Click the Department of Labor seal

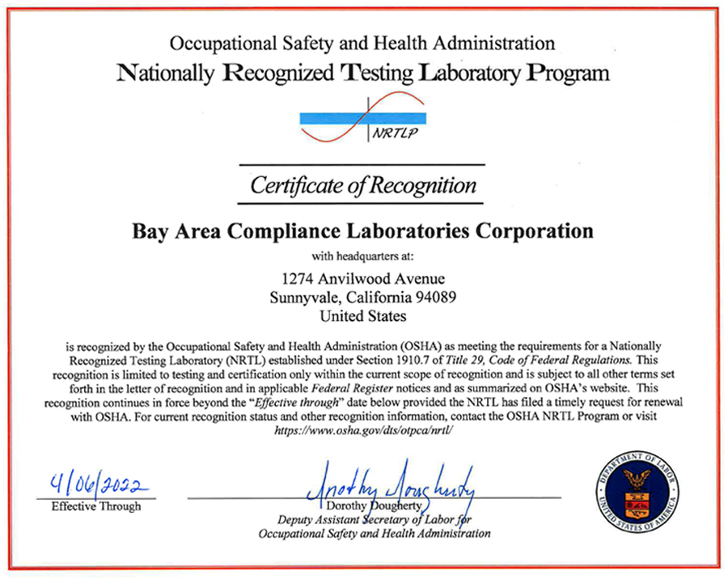pyautogui.click(x=637, y=491)
